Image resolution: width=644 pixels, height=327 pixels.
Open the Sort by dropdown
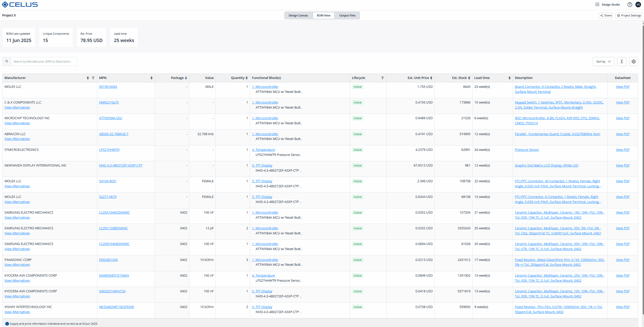click(x=603, y=62)
